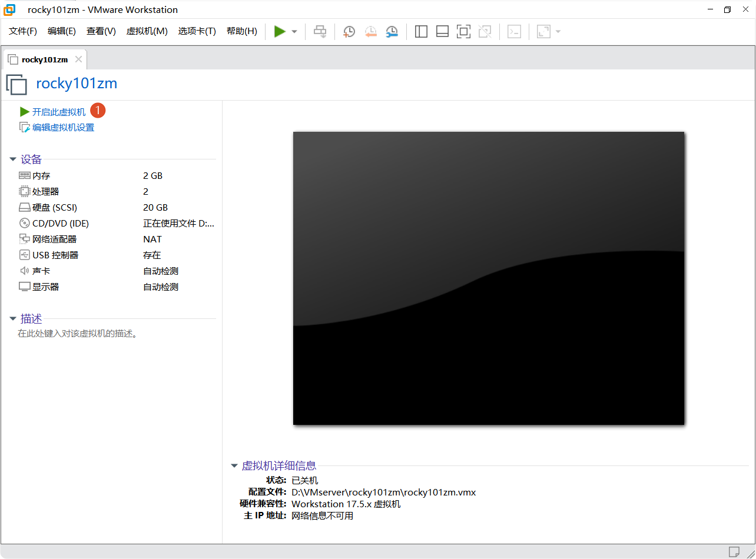The width and height of the screenshot is (756, 559).
Task: Click the message log icon in status bar
Action: pyautogui.click(x=734, y=551)
